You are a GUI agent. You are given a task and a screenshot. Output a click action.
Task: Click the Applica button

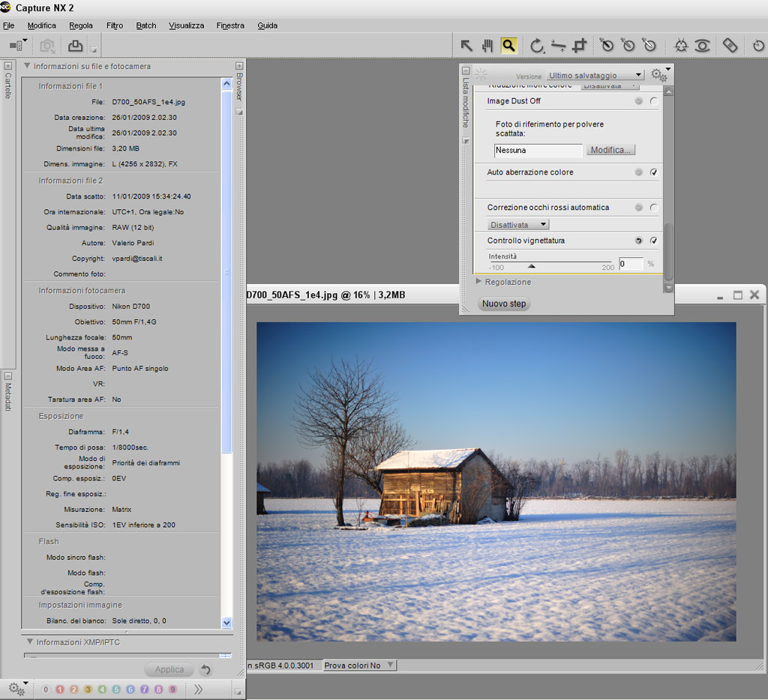coord(169,670)
